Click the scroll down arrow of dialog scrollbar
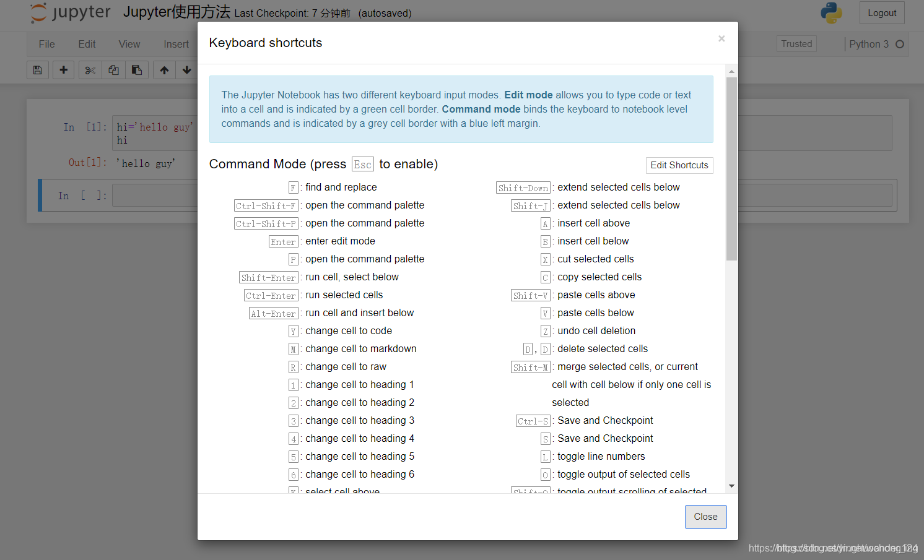 (x=731, y=486)
